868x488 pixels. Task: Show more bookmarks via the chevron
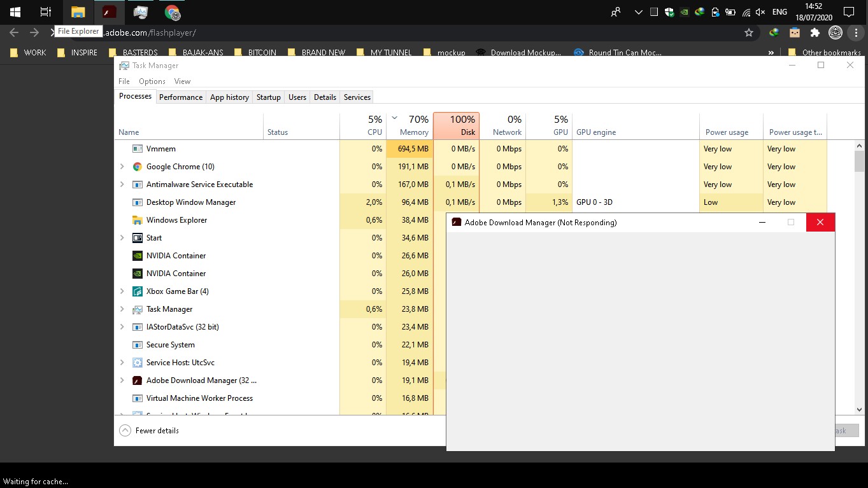pos(771,53)
